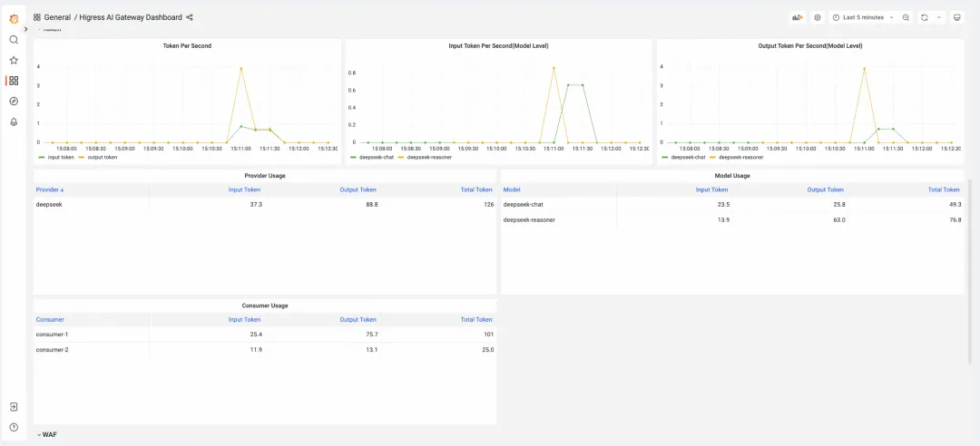Open the Provider Usage panel title menu
The height and width of the screenshot is (446, 980).
coord(265,176)
